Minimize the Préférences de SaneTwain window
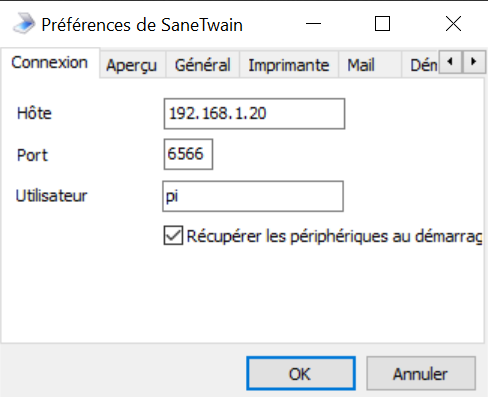The height and width of the screenshot is (397, 488). 313,24
